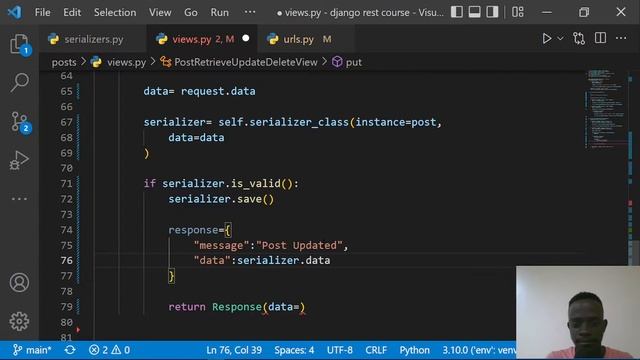Show hidden menus via title bar ellipsis
Screen dimensions: 640x360
(250, 12)
